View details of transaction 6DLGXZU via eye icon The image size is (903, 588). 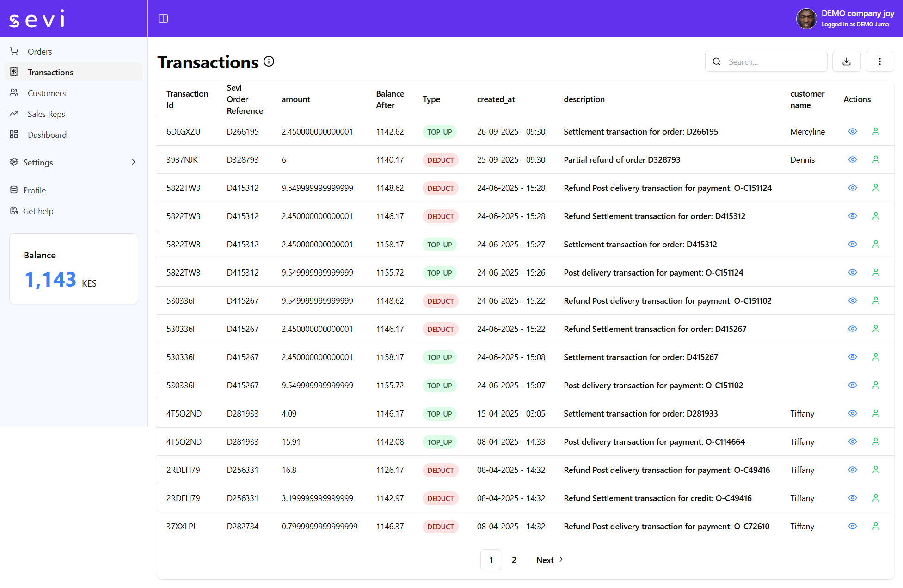tap(853, 131)
